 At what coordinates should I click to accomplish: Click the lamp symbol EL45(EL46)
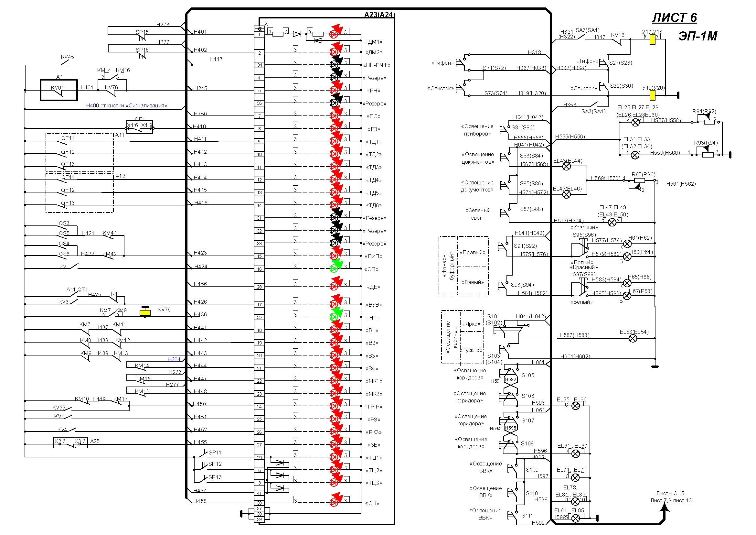(566, 194)
